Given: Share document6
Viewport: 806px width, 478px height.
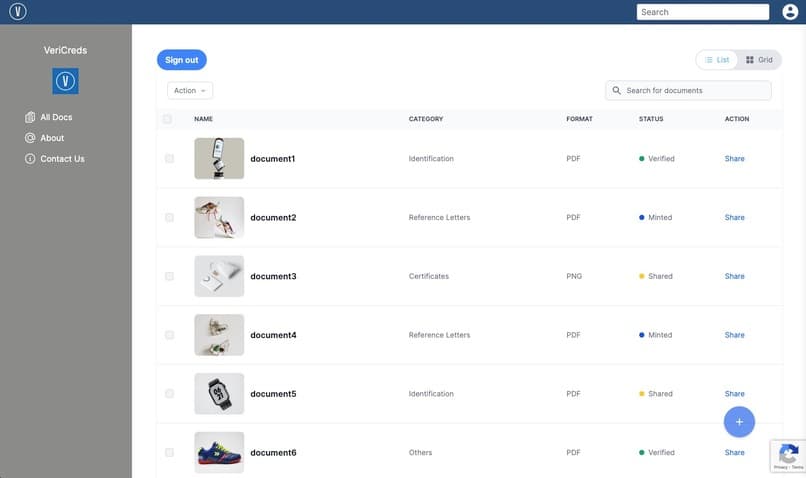Looking at the screenshot, I should (735, 452).
